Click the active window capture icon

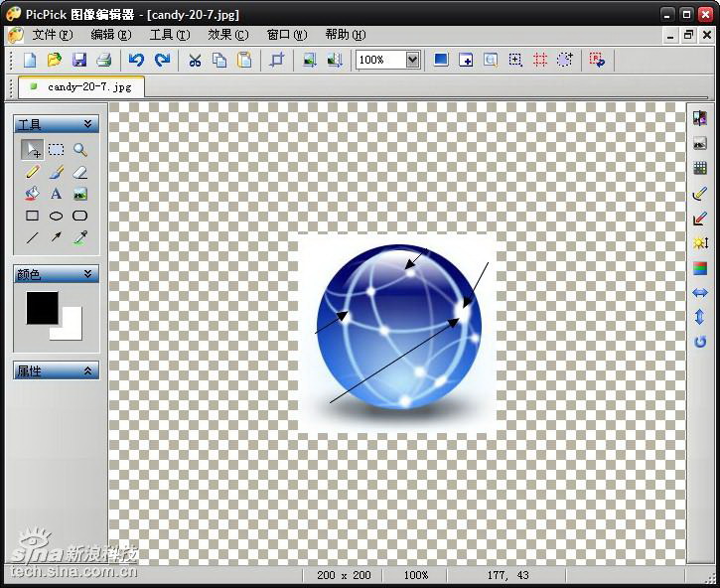point(466,60)
